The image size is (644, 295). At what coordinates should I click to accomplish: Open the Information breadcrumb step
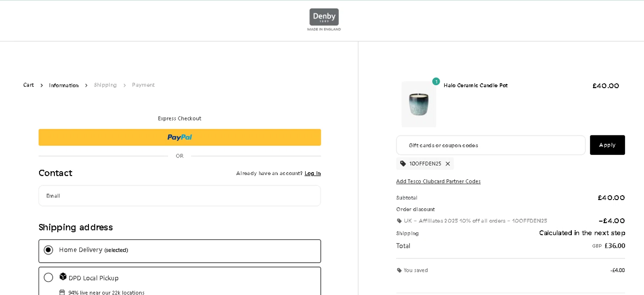[64, 85]
